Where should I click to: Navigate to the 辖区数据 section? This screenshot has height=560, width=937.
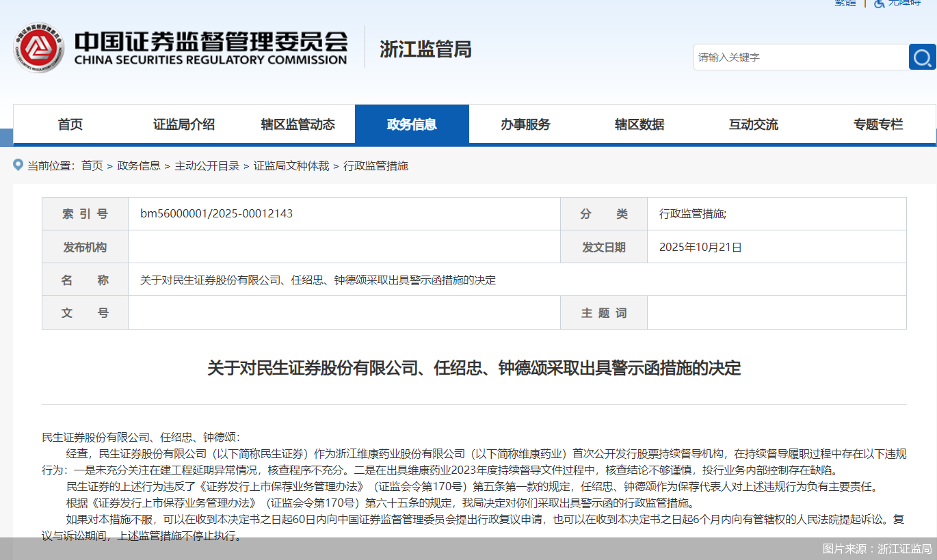pos(639,124)
